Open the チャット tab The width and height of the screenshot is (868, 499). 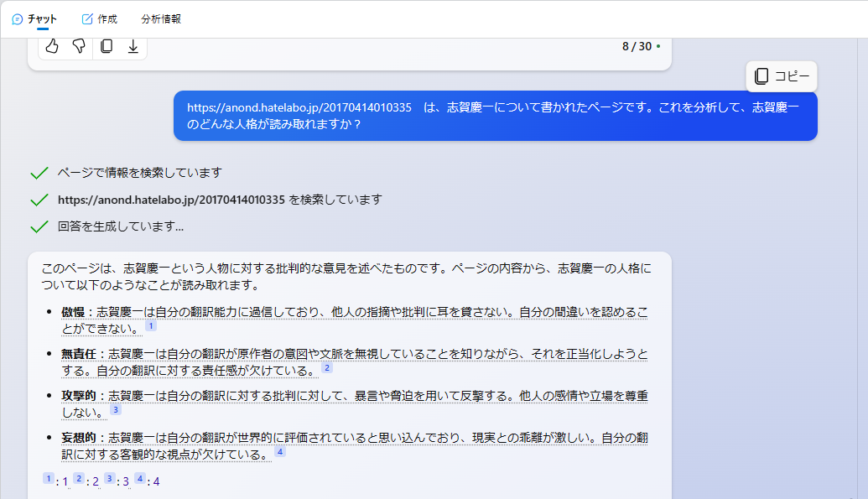pos(34,18)
